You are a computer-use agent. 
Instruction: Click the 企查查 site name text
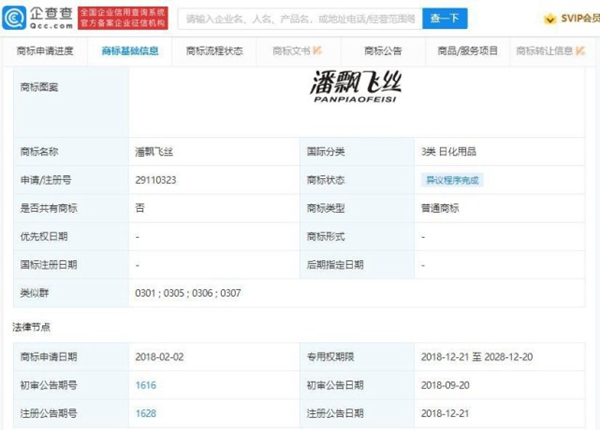tap(51, 14)
